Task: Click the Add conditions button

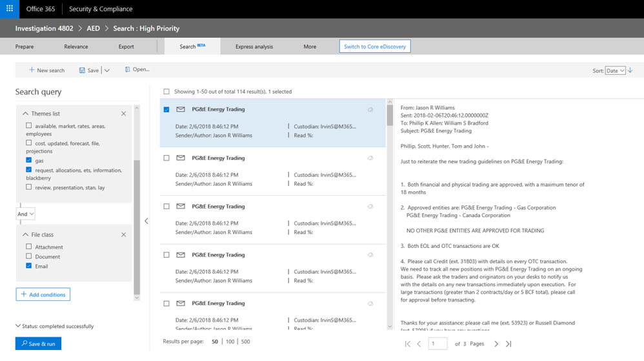Action: (43, 294)
